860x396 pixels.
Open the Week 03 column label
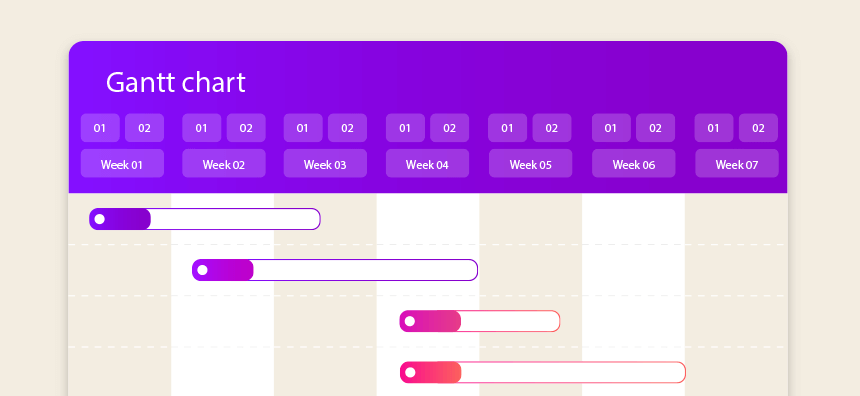(x=325, y=163)
